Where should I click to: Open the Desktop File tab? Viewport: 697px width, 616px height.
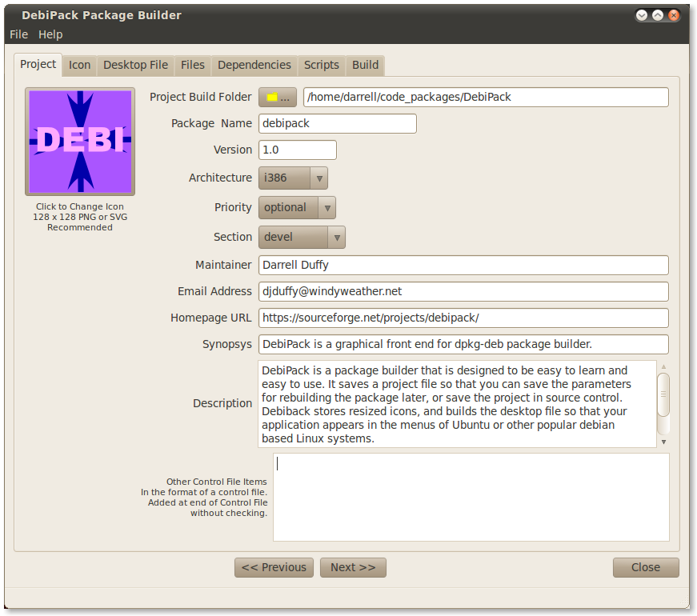click(135, 65)
